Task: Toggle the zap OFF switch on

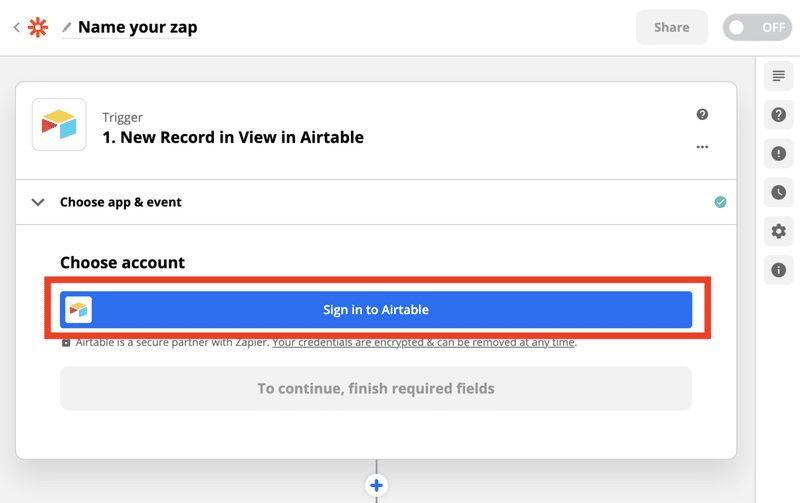Action: point(757,27)
